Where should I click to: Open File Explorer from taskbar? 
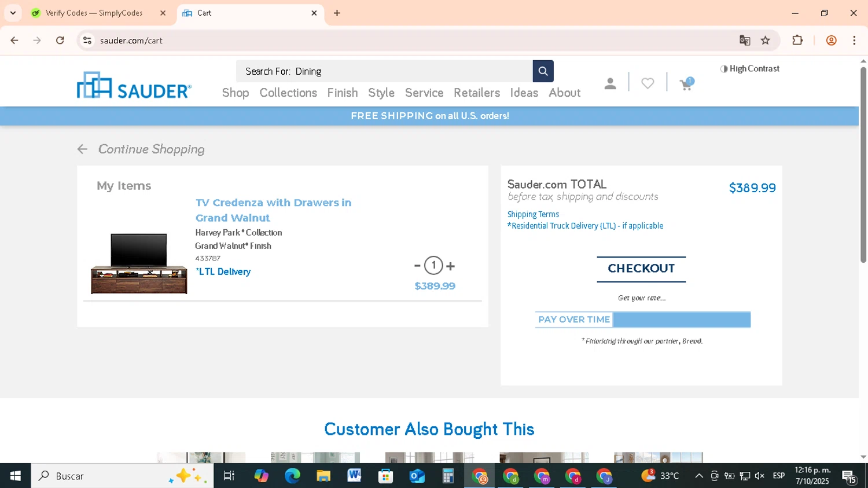pos(323,476)
